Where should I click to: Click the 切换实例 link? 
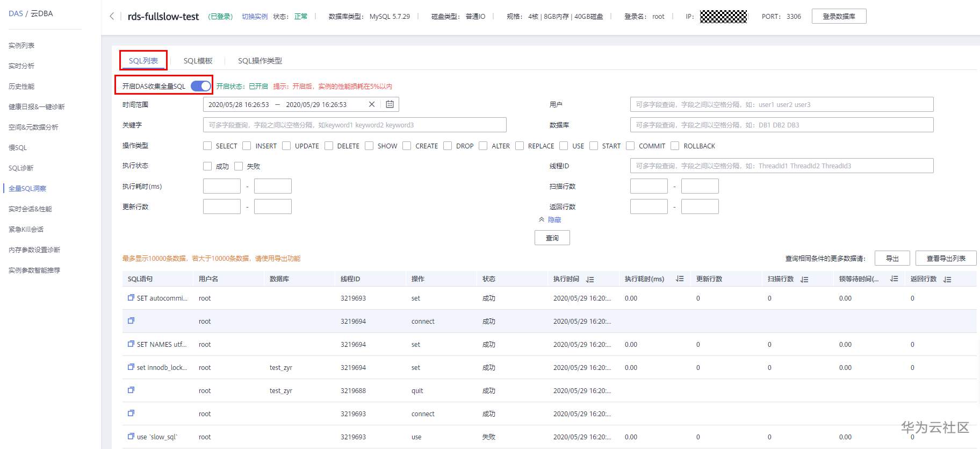(x=255, y=17)
